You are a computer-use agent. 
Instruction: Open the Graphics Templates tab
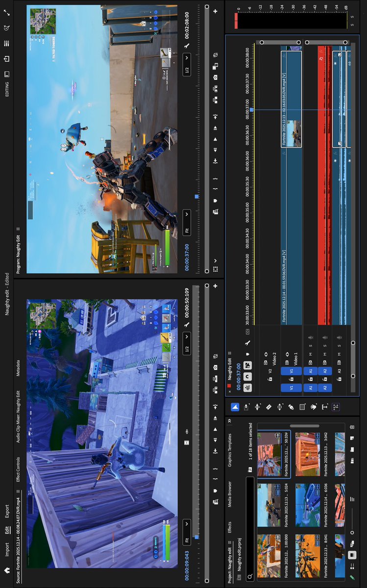(230, 450)
